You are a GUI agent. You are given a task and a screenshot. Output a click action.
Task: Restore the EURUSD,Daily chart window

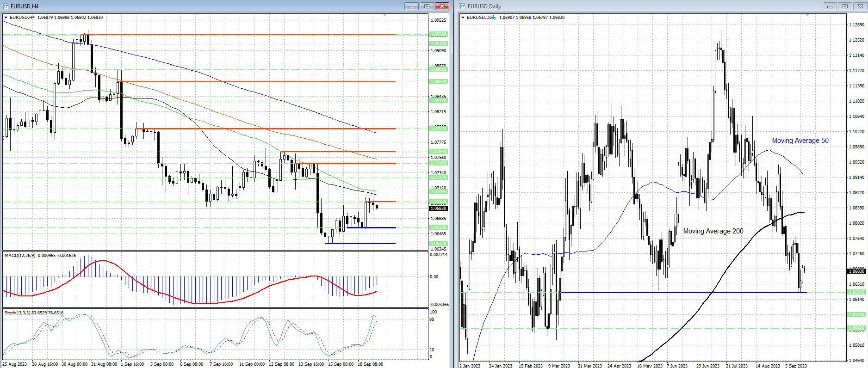(x=845, y=6)
